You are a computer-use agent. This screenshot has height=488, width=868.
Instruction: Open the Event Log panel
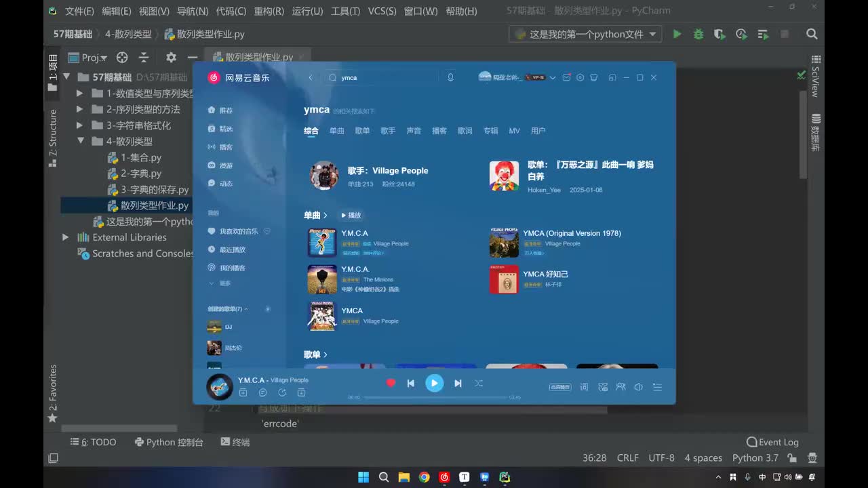pyautogui.click(x=772, y=442)
